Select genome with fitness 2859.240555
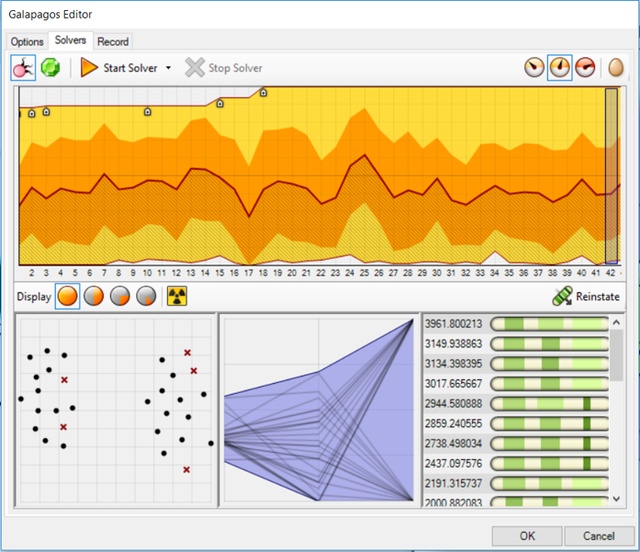 [x=516, y=424]
